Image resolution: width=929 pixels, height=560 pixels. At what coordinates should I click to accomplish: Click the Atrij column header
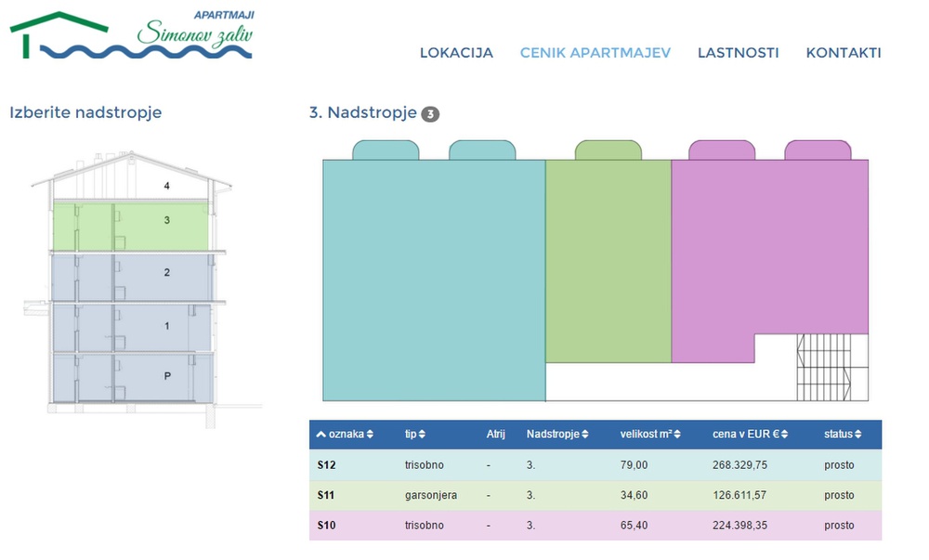pos(495,434)
